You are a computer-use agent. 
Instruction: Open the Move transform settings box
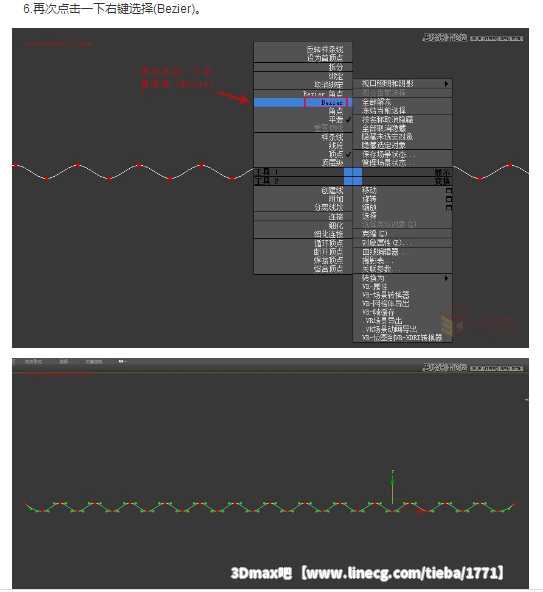click(449, 190)
